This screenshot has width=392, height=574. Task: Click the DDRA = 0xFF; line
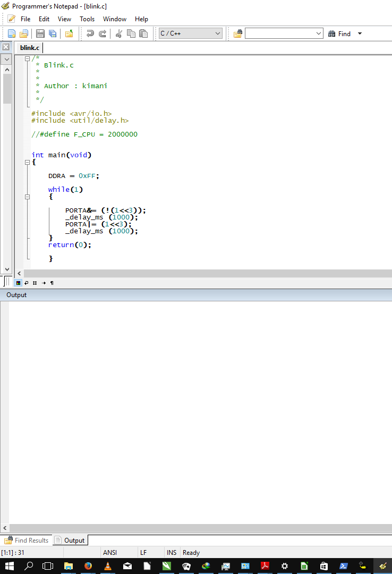(74, 176)
